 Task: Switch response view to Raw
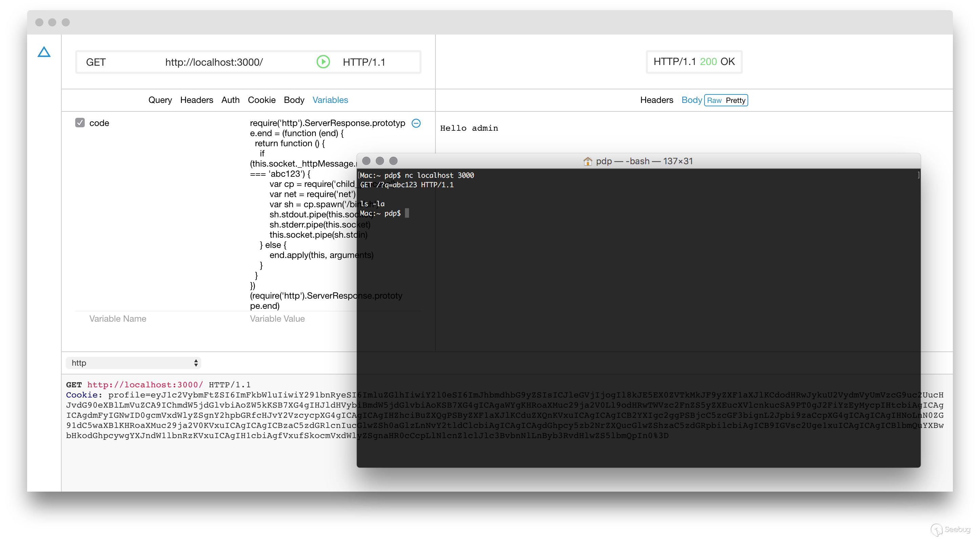pyautogui.click(x=714, y=100)
